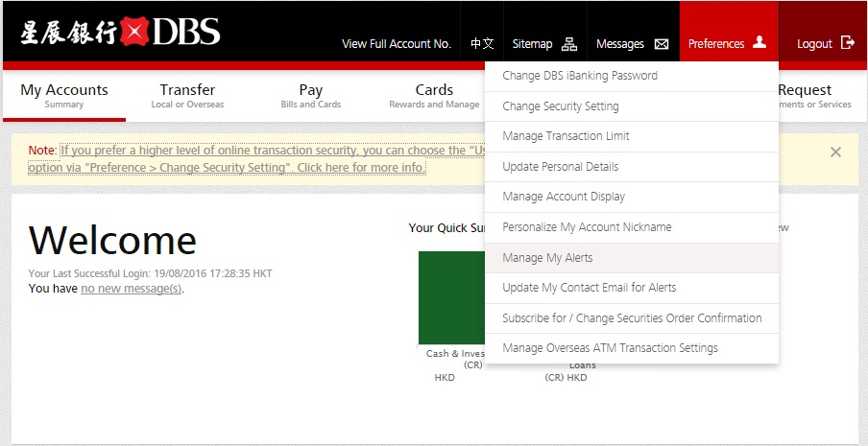This screenshot has height=446, width=868.
Task: Open the My Accounts Summary tab
Action: pyautogui.click(x=64, y=96)
